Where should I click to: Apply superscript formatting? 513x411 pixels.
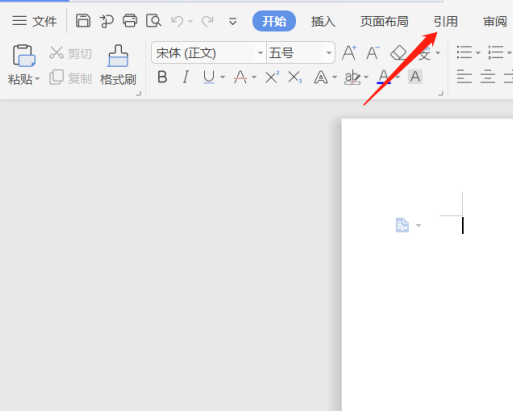[272, 77]
